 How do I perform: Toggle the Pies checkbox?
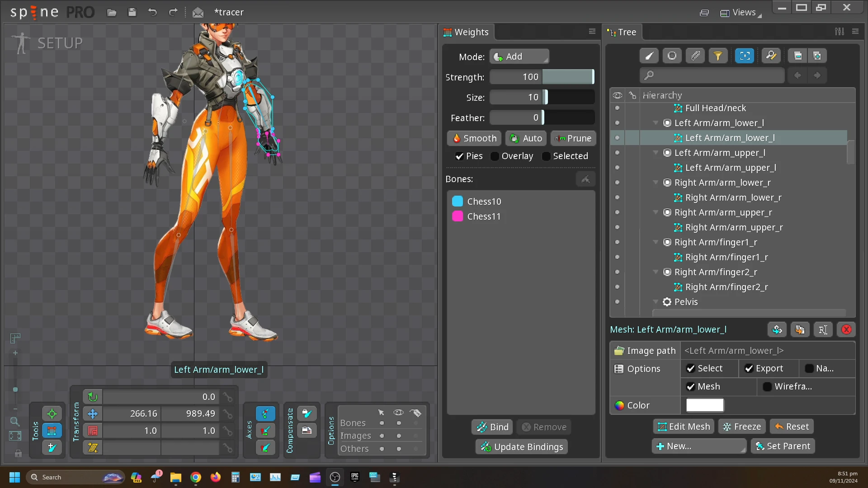(459, 156)
